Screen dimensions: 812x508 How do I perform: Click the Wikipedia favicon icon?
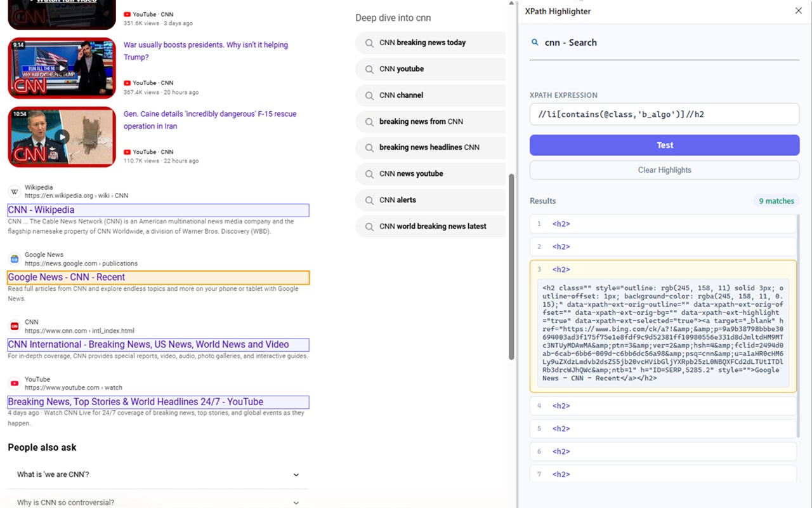14,192
